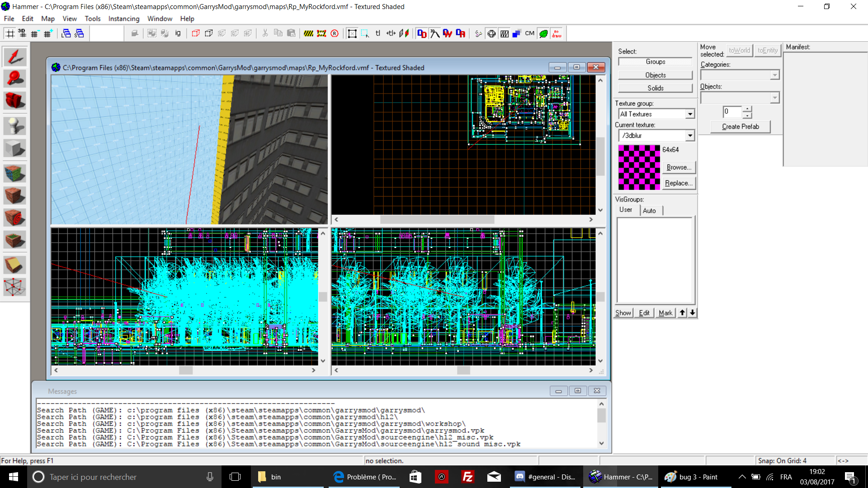Switch to the Auto VisGroups tab

[x=649, y=211]
